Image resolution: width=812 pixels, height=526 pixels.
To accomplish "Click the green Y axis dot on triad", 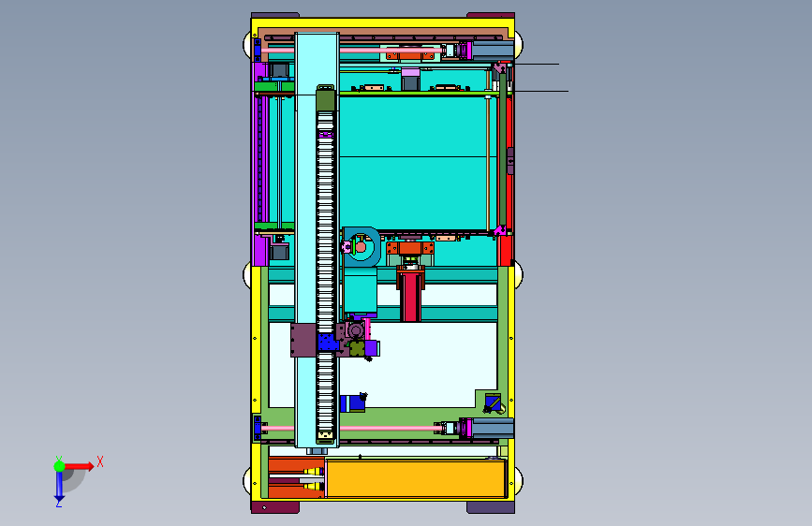I will click(59, 466).
